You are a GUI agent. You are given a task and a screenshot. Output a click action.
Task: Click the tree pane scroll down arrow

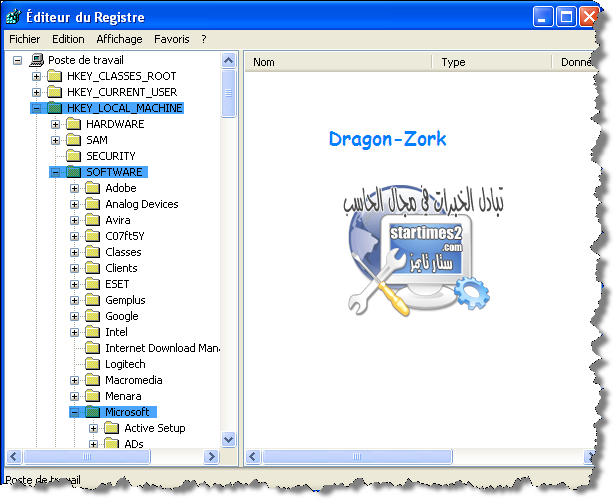pyautogui.click(x=229, y=439)
